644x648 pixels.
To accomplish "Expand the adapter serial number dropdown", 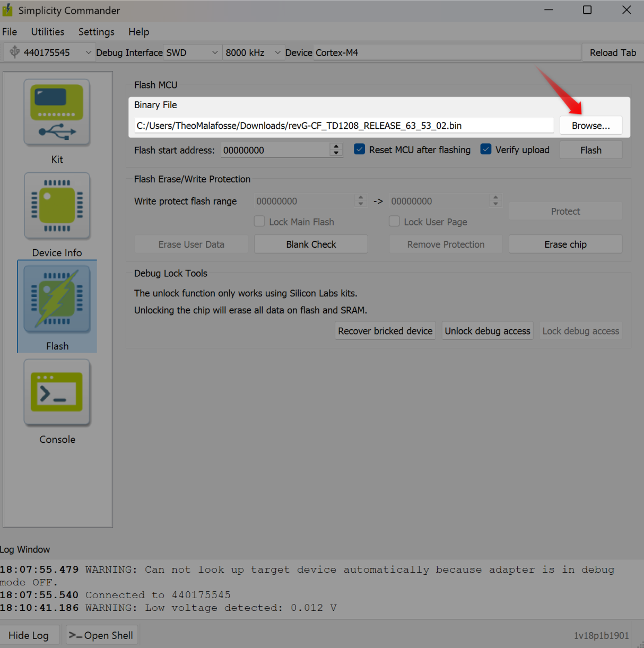I will 88,52.
